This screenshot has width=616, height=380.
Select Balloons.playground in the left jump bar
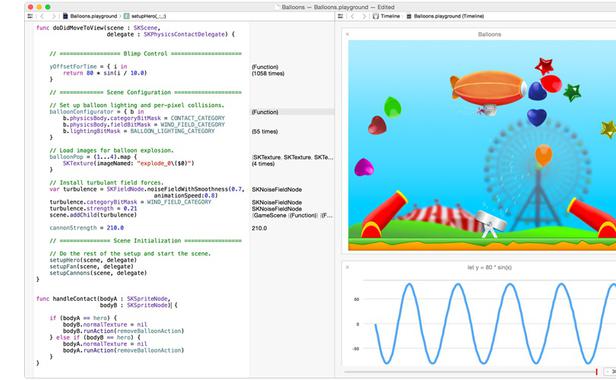(90, 16)
